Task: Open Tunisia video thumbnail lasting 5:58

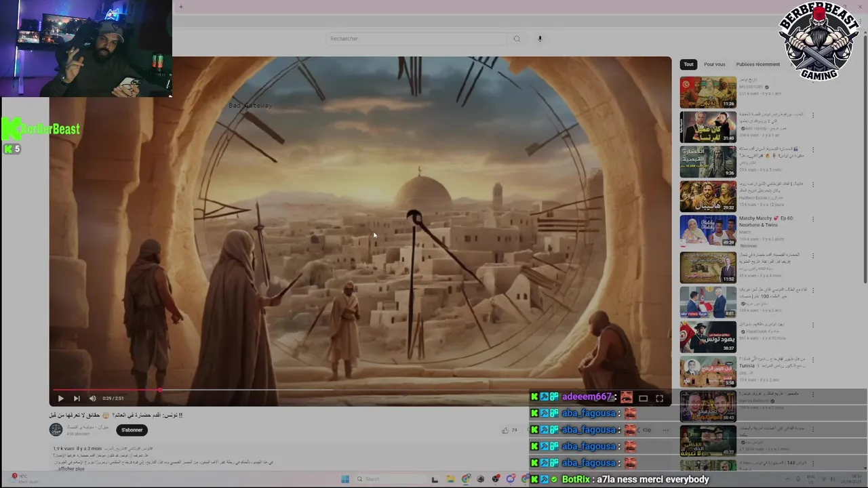Action: pyautogui.click(x=708, y=371)
